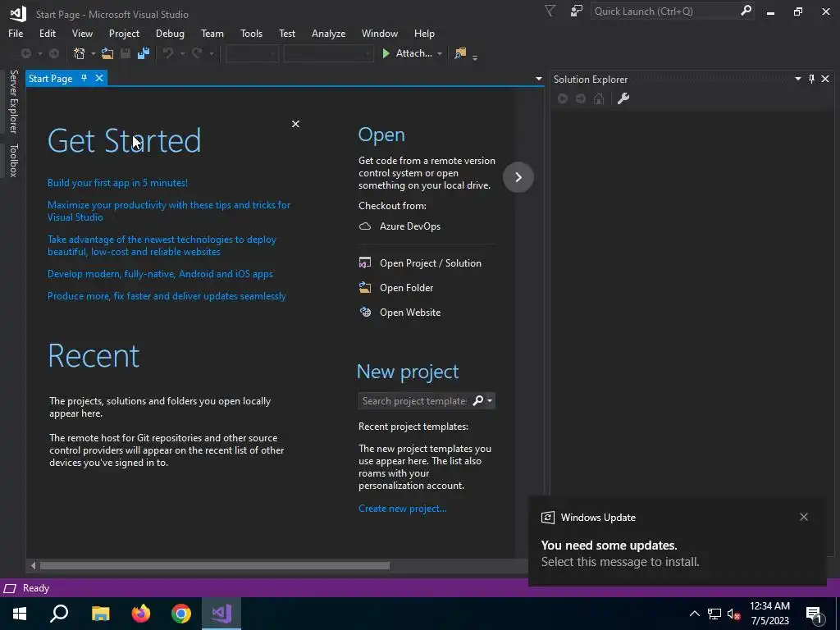Click the New Project toolbar icon
840x630 pixels.
(80, 53)
